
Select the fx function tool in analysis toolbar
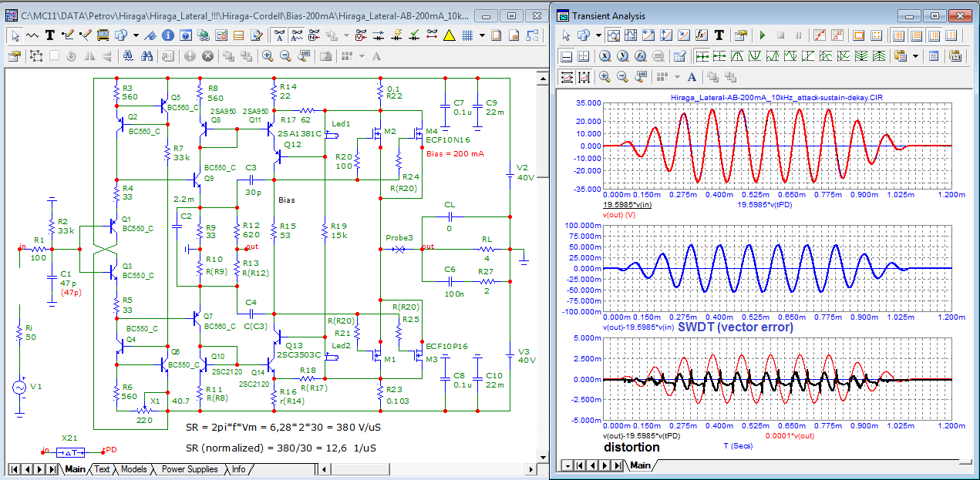point(702,35)
